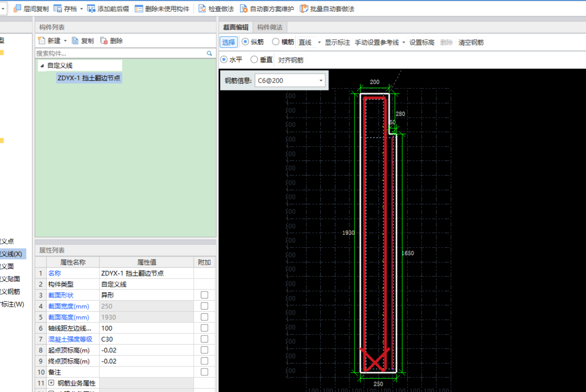Click the 设置标高 button
This screenshot has height=392, width=586.
coord(422,42)
